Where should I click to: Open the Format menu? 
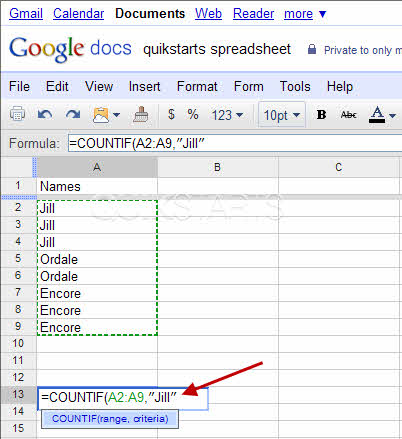coord(197,87)
